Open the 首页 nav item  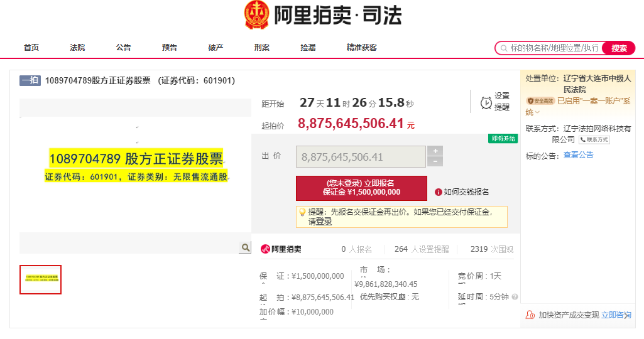31,48
